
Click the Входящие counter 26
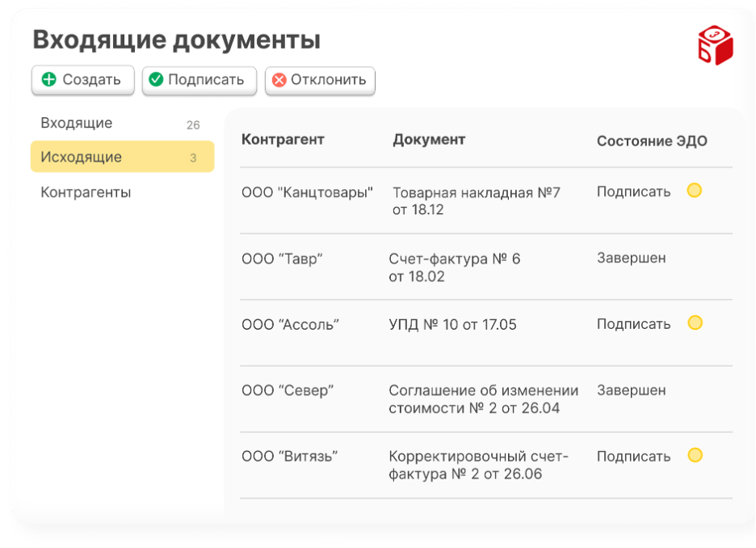tap(193, 125)
